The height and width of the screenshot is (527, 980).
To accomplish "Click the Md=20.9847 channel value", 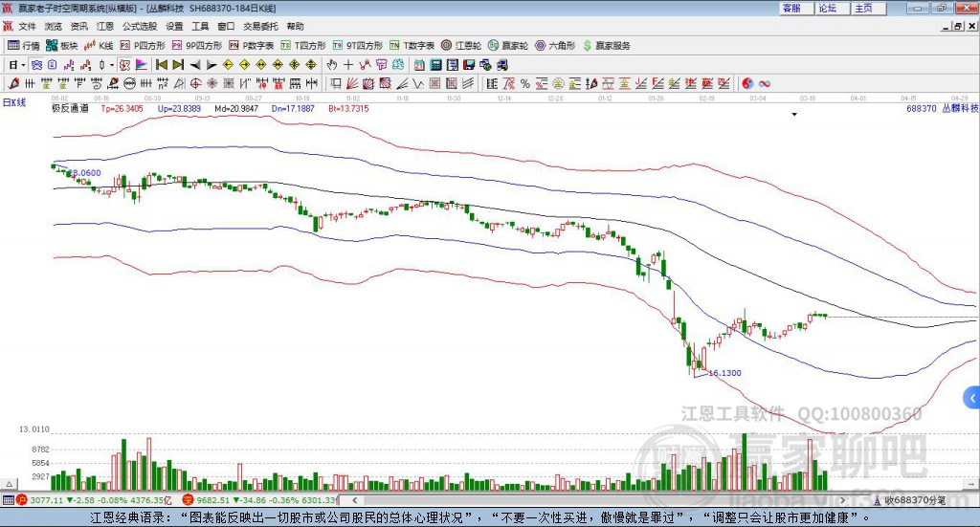I will point(236,108).
